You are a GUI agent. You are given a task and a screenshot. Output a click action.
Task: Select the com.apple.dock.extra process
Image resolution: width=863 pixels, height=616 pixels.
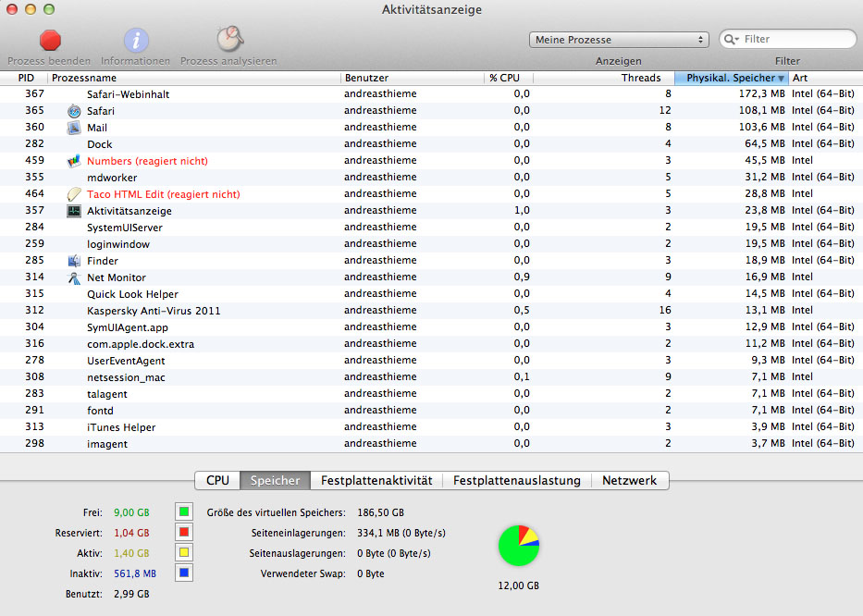pos(431,344)
